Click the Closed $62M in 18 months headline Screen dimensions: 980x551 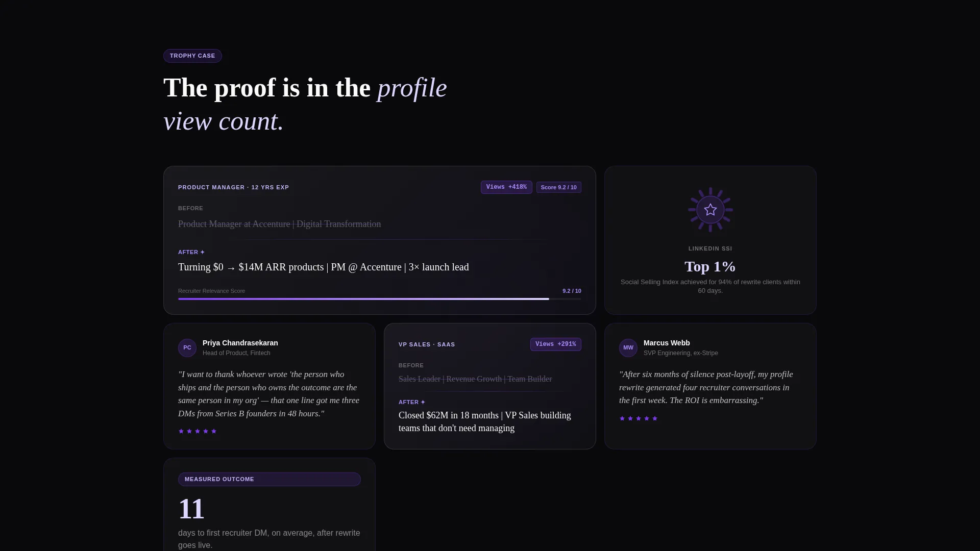(485, 422)
